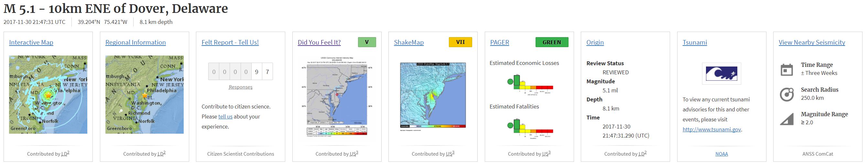Image resolution: width=868 pixels, height=165 pixels.
Task: Click the NOAA contributor link
Action: pyautogui.click(x=722, y=154)
